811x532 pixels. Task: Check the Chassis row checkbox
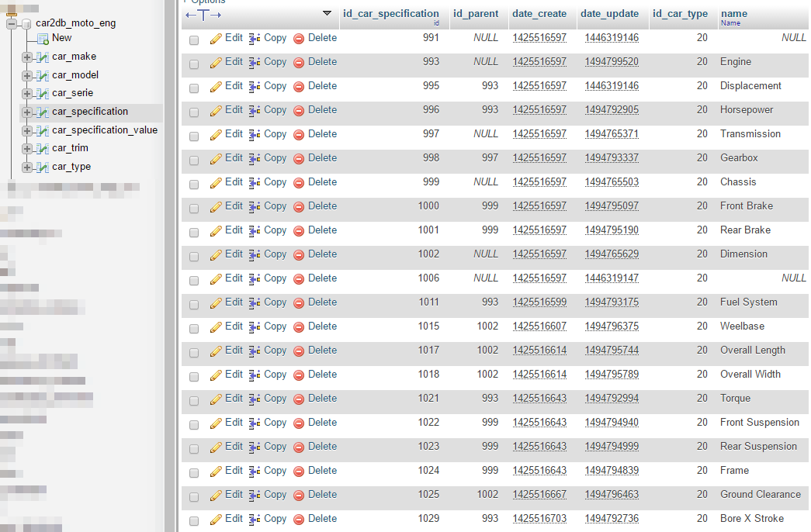194,185
